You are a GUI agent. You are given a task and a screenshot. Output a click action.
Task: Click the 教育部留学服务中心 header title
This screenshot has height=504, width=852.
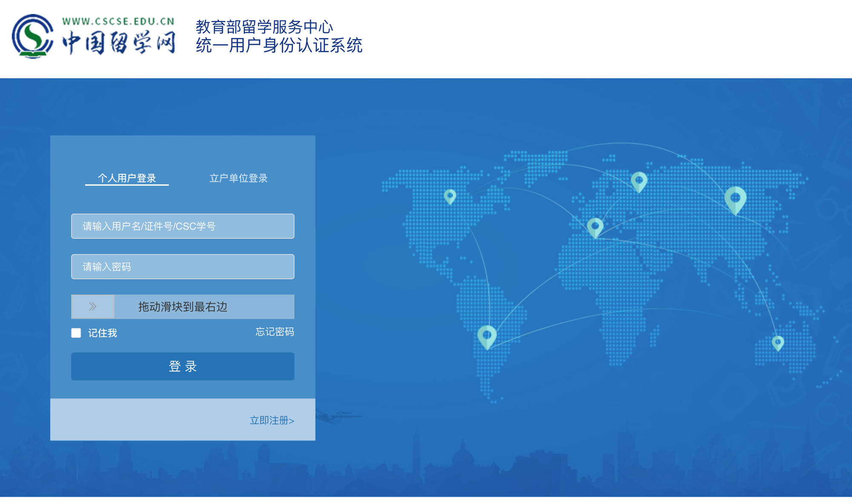tap(264, 27)
